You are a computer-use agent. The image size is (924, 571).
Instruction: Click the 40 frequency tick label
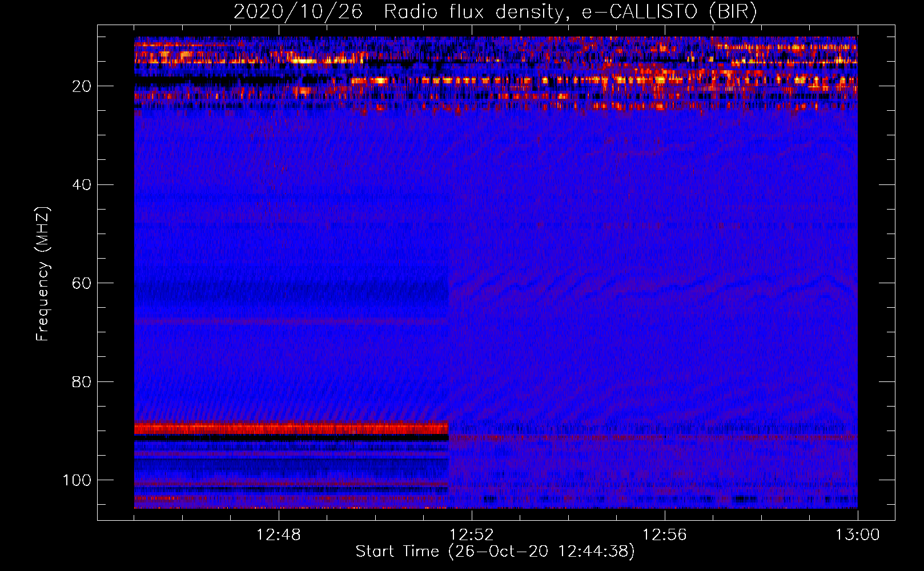[82, 185]
